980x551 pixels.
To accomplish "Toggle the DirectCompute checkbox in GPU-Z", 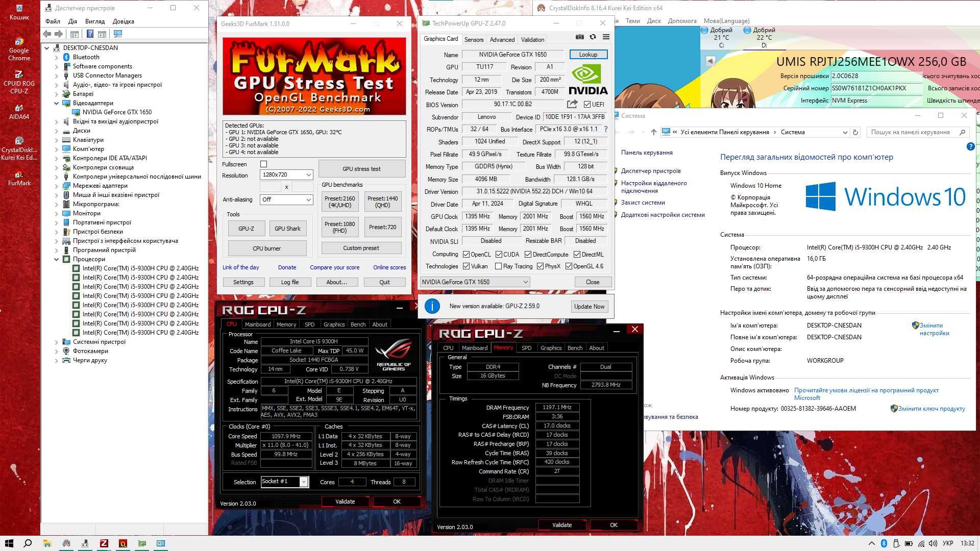I will (528, 254).
